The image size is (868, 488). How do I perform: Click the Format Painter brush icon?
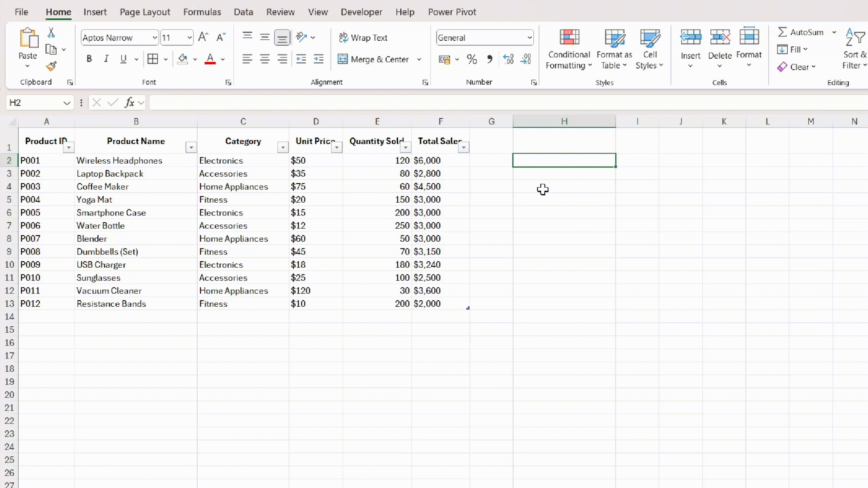51,66
